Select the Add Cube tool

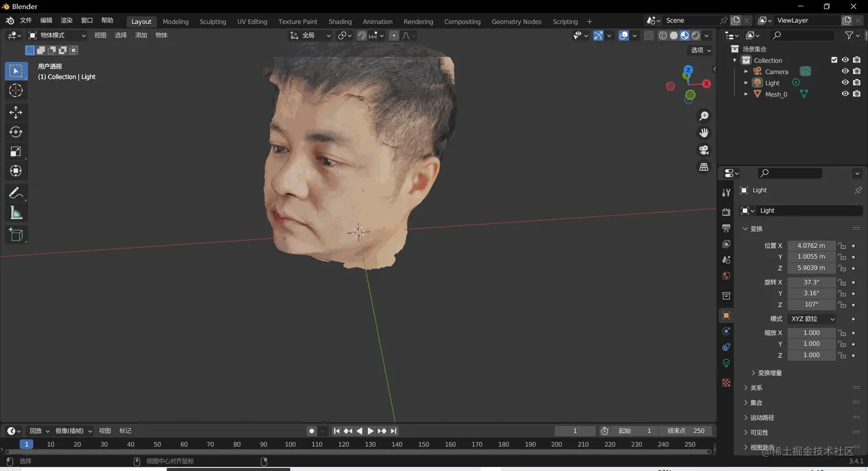pos(16,235)
